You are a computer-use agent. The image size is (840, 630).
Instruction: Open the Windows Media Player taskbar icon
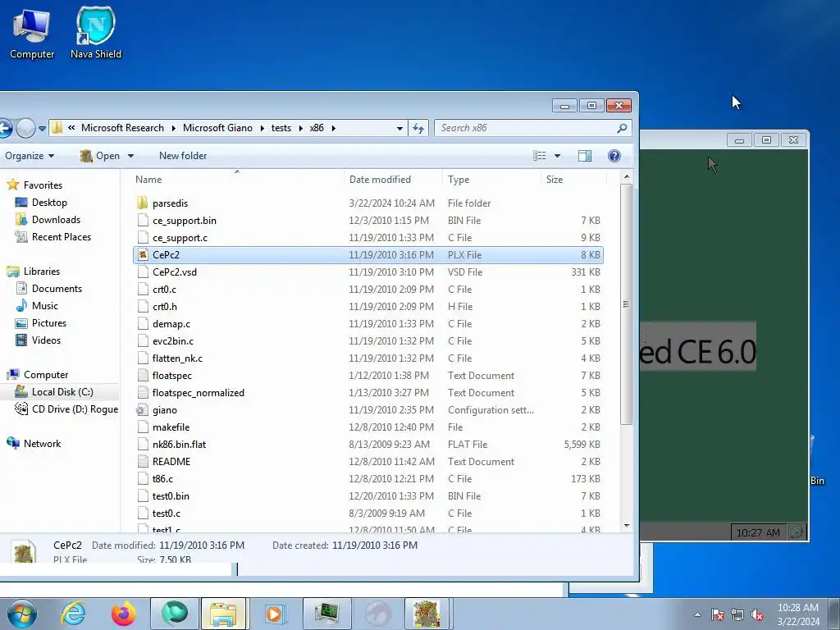[x=274, y=614]
